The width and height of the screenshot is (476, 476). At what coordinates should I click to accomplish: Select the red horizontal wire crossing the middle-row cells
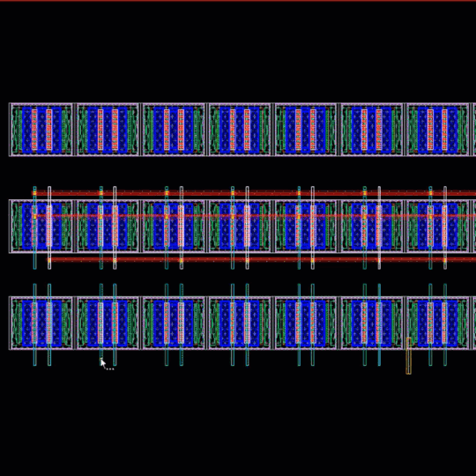coord(255,216)
